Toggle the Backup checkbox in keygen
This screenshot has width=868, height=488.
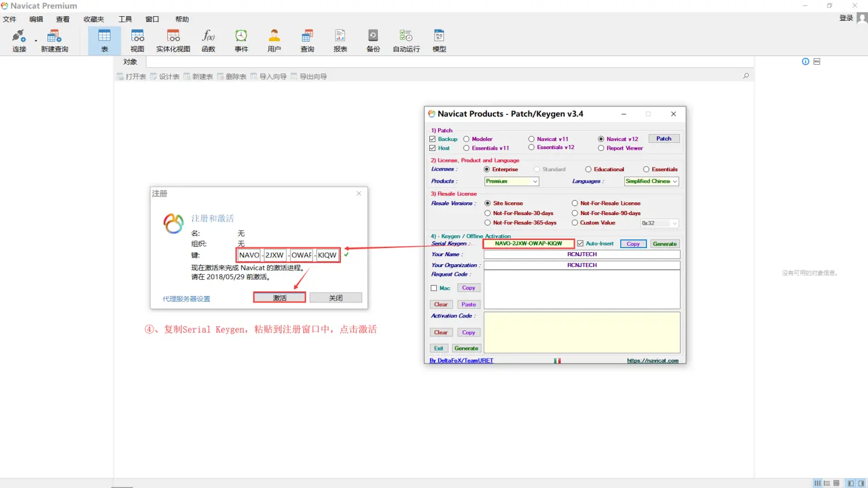(x=432, y=139)
